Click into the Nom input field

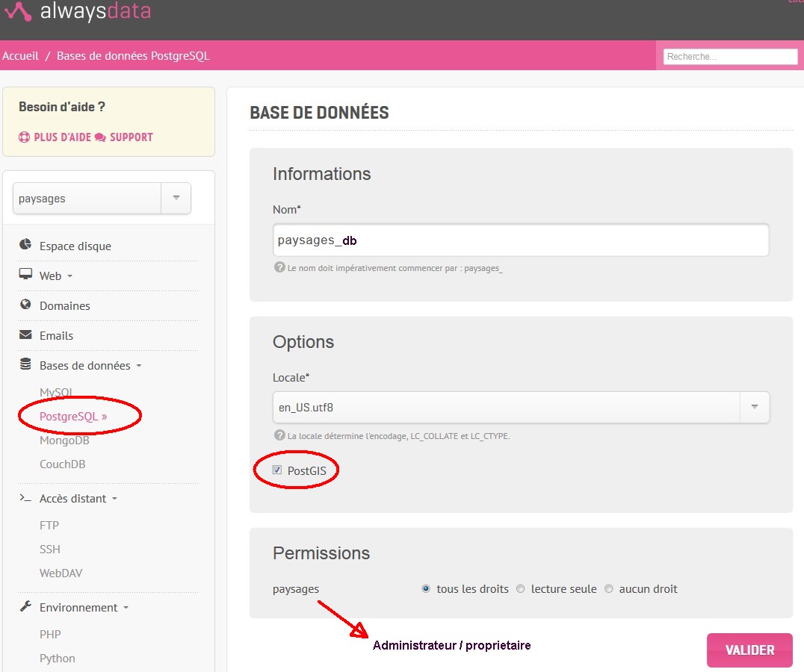tap(521, 240)
